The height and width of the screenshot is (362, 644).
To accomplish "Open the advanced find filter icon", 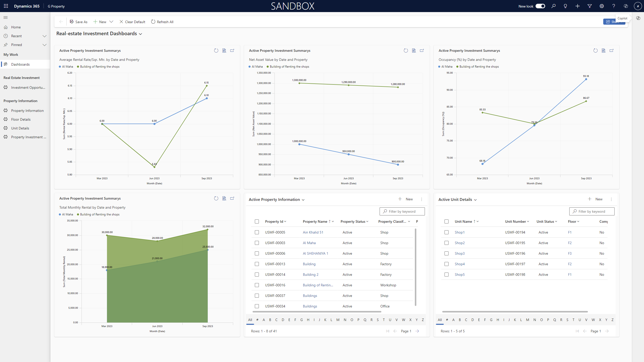I will click(x=590, y=6).
